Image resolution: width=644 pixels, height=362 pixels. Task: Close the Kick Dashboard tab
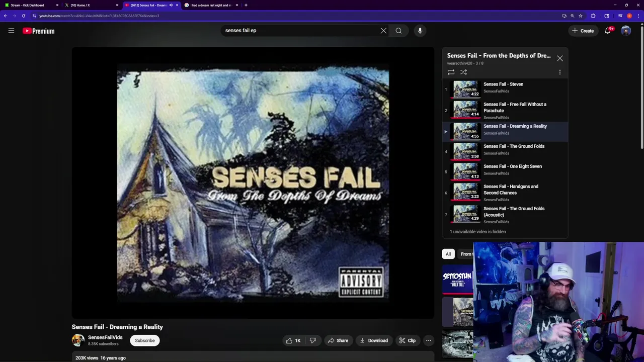pos(57,5)
